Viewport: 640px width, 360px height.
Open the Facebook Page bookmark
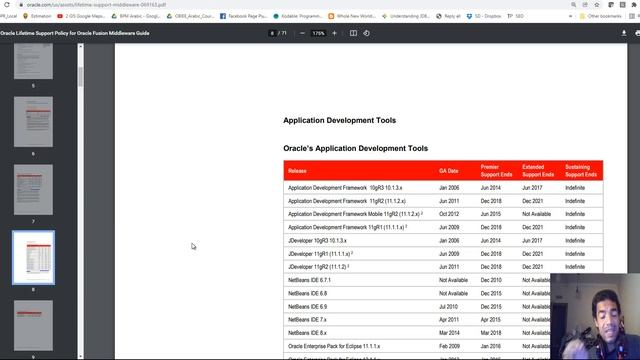point(243,16)
